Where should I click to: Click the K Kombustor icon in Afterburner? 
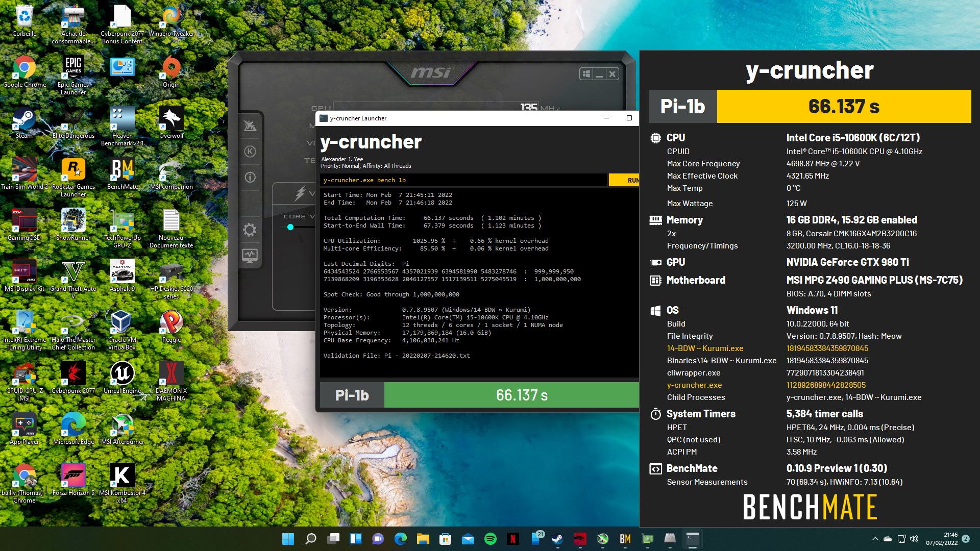pos(250,152)
